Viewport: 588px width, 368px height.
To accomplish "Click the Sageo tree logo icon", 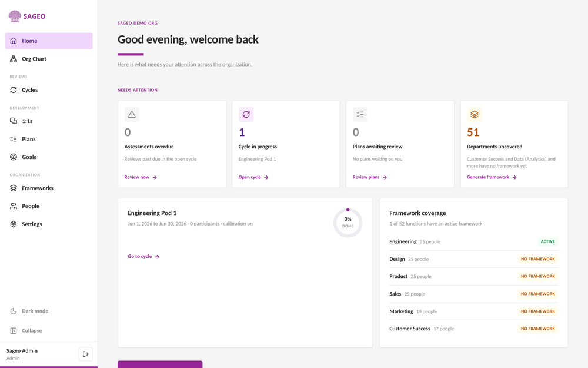I will tap(15, 16).
